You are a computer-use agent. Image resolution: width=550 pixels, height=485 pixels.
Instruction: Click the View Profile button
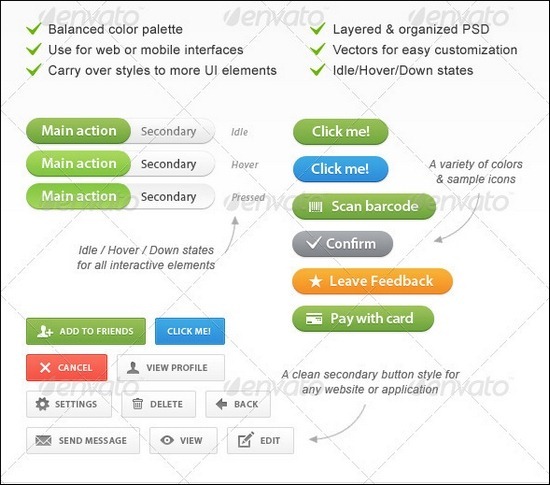tap(171, 368)
